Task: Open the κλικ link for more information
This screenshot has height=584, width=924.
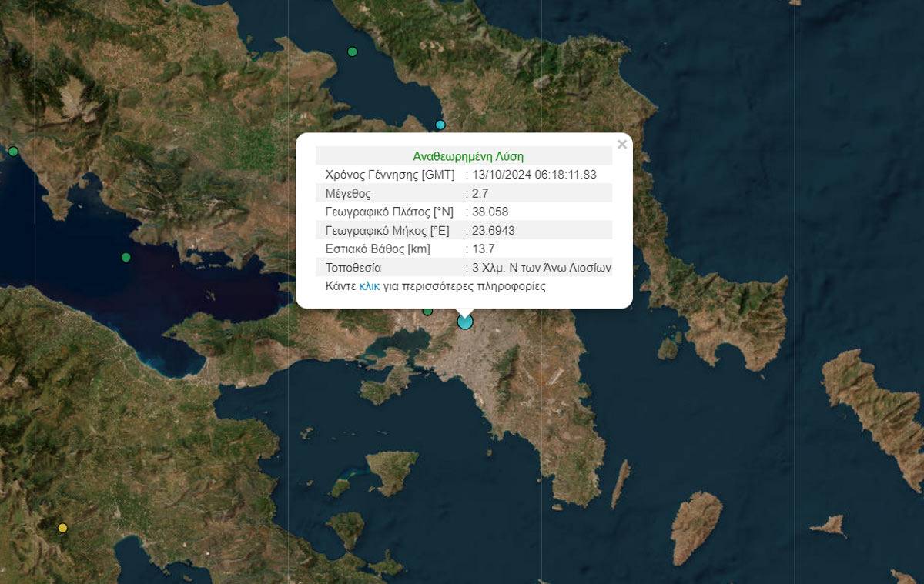Action: [370, 286]
